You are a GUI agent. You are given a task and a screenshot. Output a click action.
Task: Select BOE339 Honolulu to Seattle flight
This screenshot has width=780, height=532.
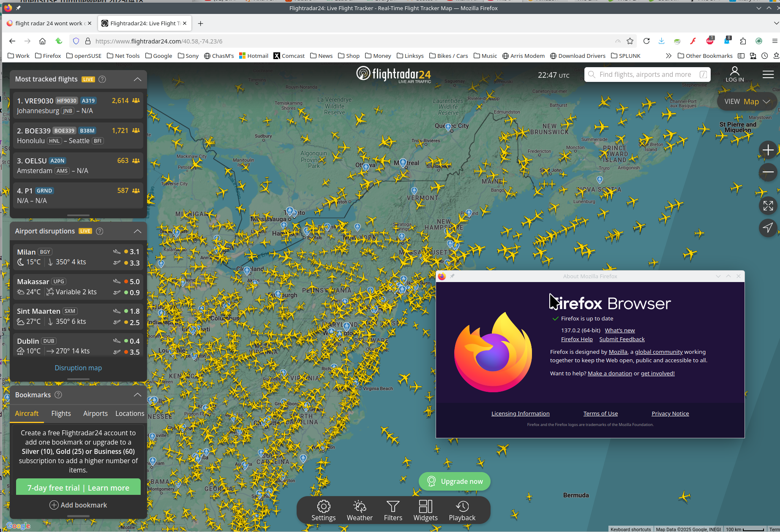(78, 136)
